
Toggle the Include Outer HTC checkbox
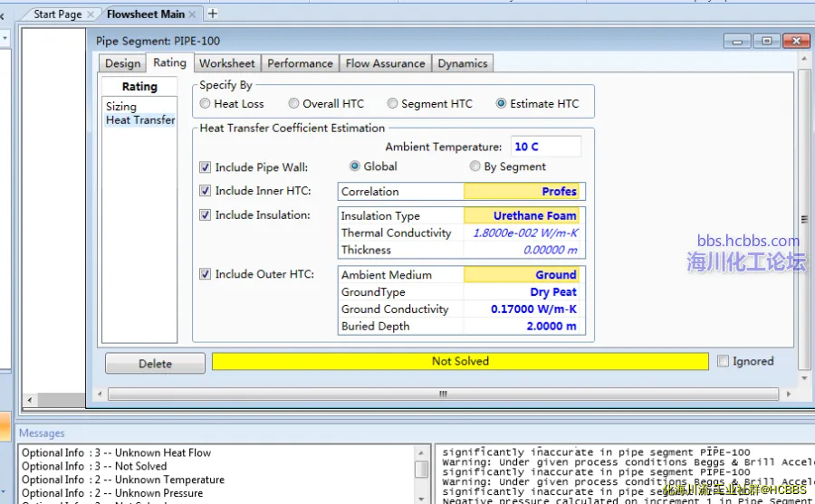pyautogui.click(x=206, y=274)
